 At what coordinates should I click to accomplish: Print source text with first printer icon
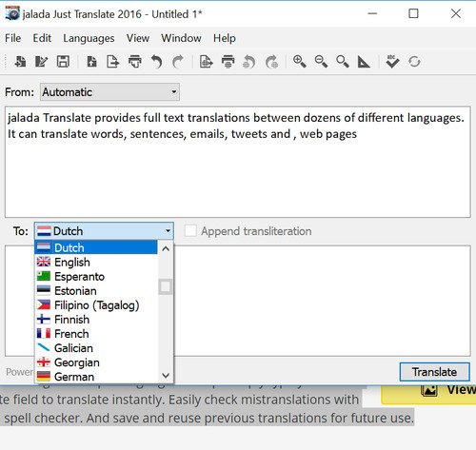click(x=135, y=62)
